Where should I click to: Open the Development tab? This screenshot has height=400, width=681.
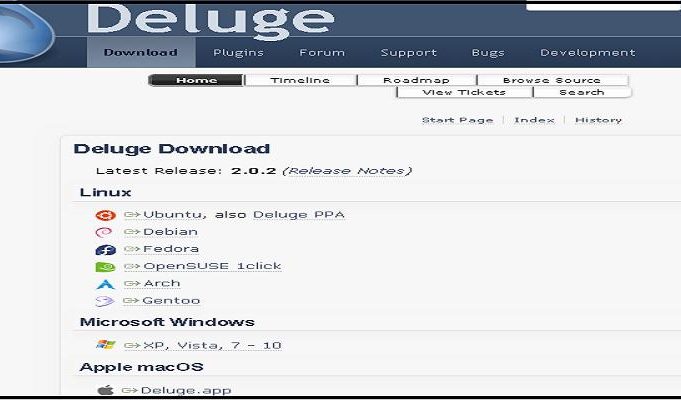coord(588,53)
